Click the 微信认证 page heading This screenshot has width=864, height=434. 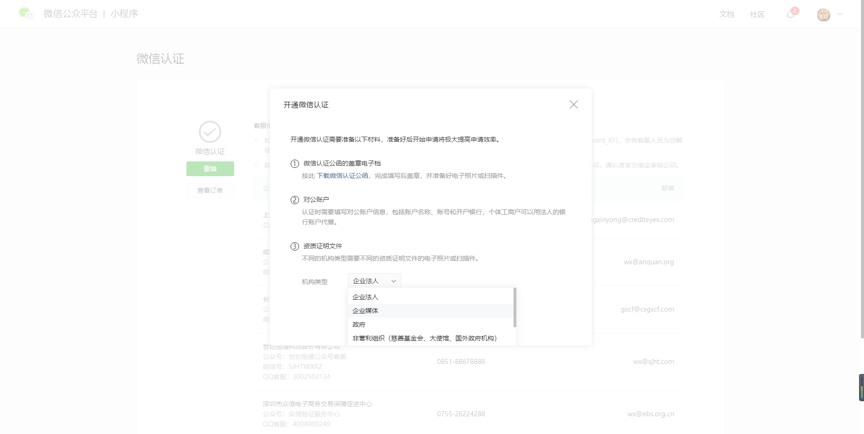tap(160, 59)
